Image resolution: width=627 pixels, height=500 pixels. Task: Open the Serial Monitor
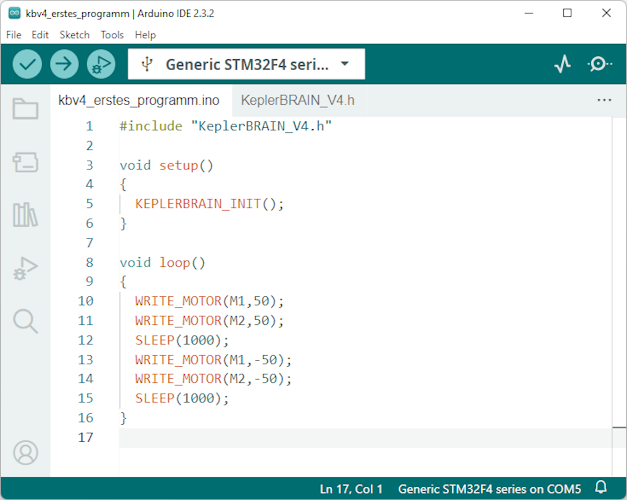pos(599,64)
